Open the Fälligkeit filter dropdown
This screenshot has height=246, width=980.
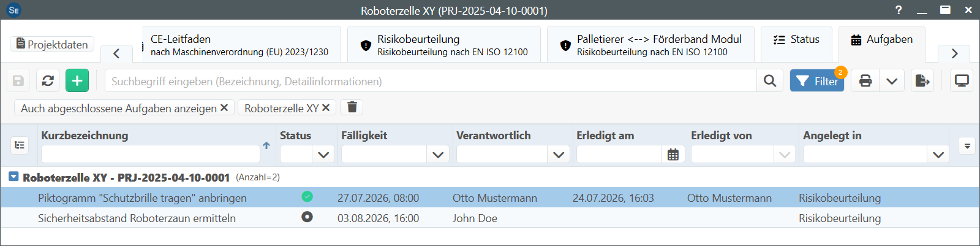438,155
